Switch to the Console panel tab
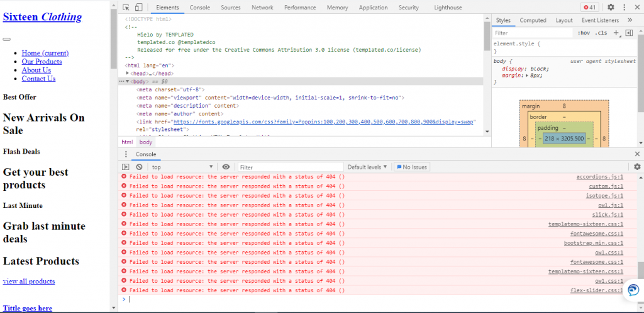This screenshot has height=313, width=644. 199,8
